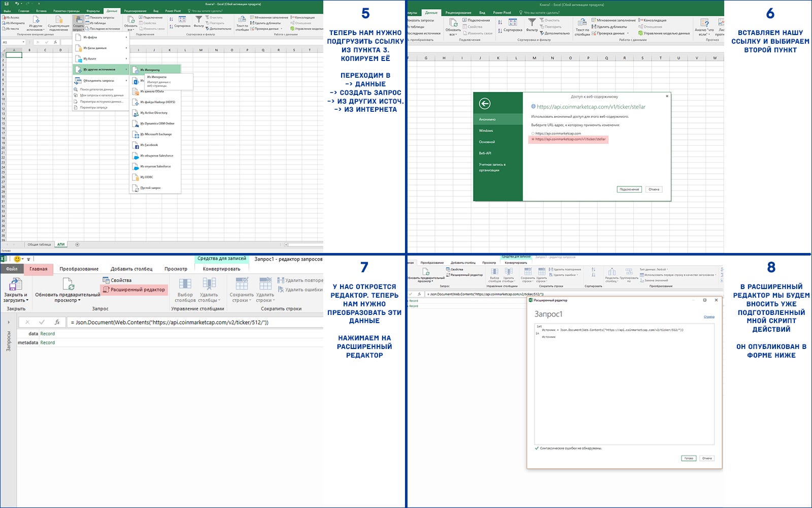Viewport: 812px width, 508px height.
Task: Select 'Из отчетов Salesforce' submenu entry
Action: [155, 167]
